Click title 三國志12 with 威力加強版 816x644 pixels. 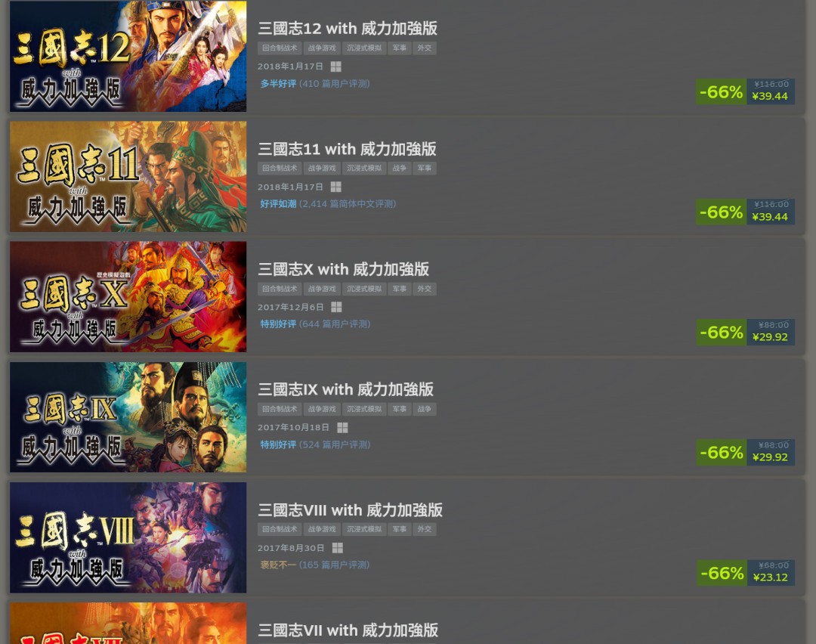click(348, 28)
